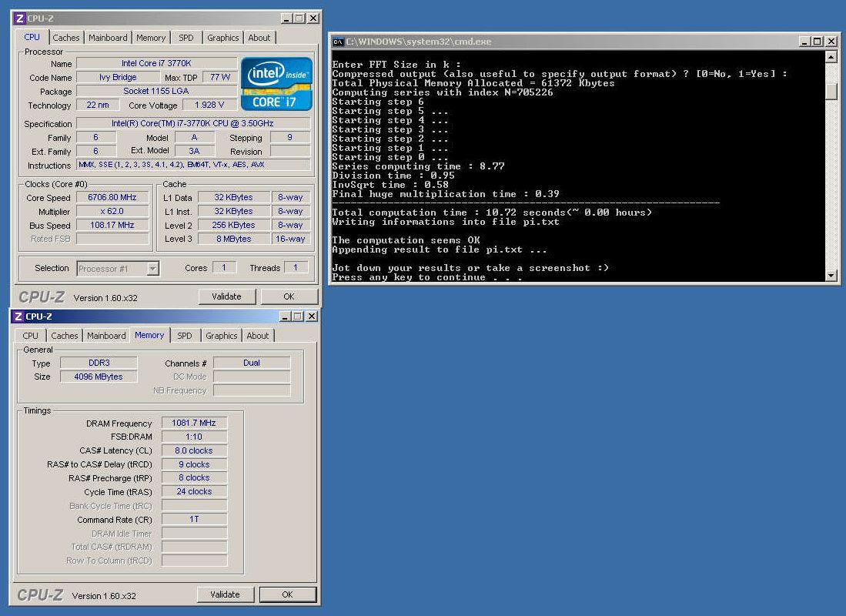Image resolution: width=846 pixels, height=616 pixels.
Task: Click the Instructions field with MMX, SSE list
Action: tap(193, 165)
